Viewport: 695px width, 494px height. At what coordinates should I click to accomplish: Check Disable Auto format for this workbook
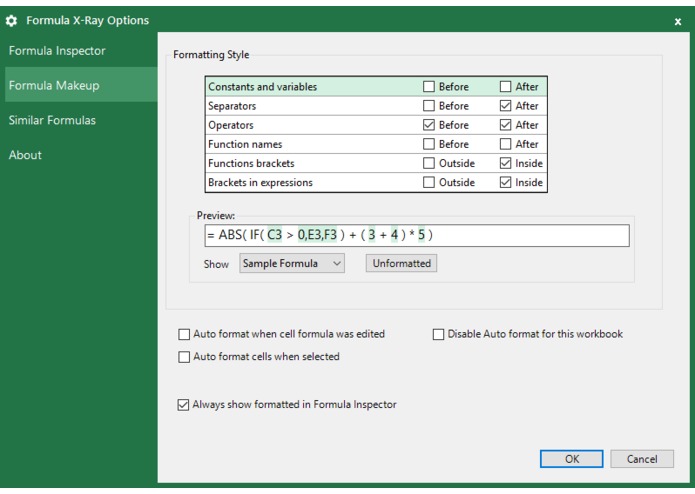pyautogui.click(x=438, y=334)
